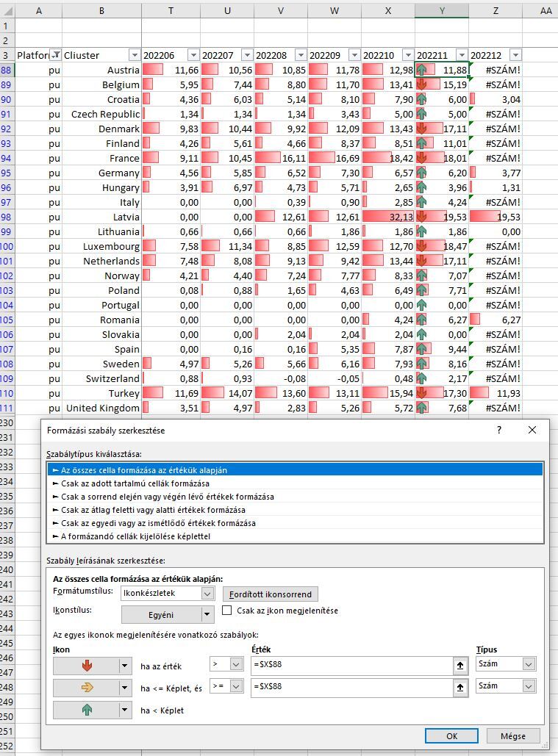Open the '>=' operator dropdown
The image size is (558, 756).
[x=236, y=686]
